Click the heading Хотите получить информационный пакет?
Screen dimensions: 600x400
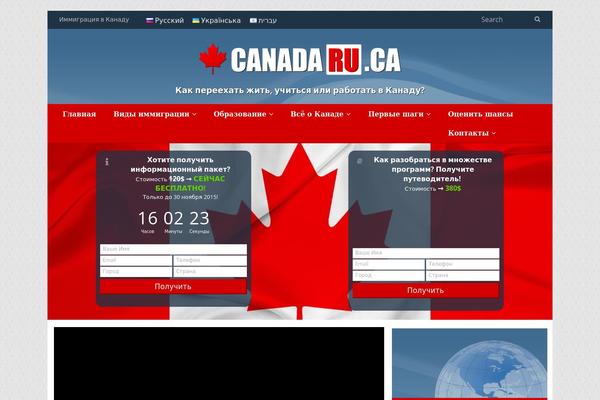tap(180, 165)
